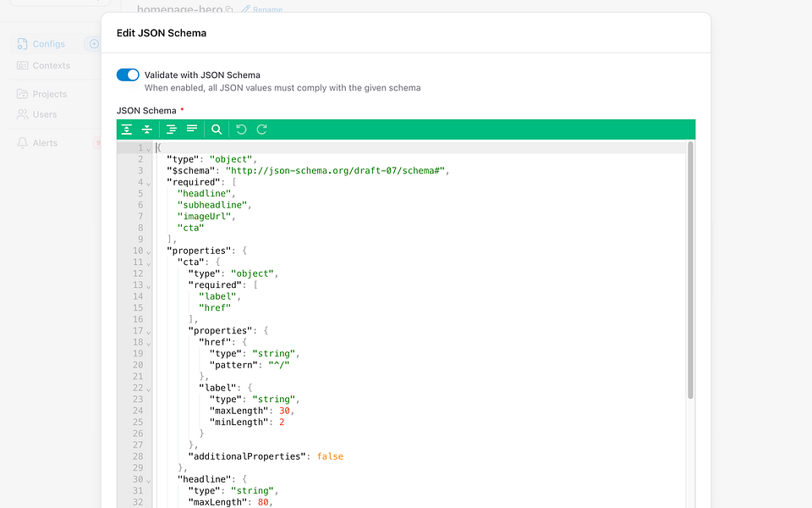Viewport: 812px width, 508px height.
Task: Expand all fields in the JSON editor toolbar
Action: [127, 130]
